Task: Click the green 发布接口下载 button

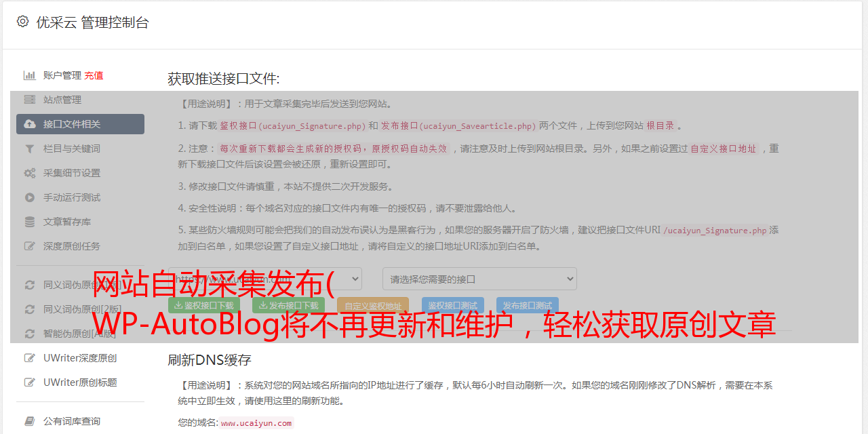Action: [x=288, y=306]
